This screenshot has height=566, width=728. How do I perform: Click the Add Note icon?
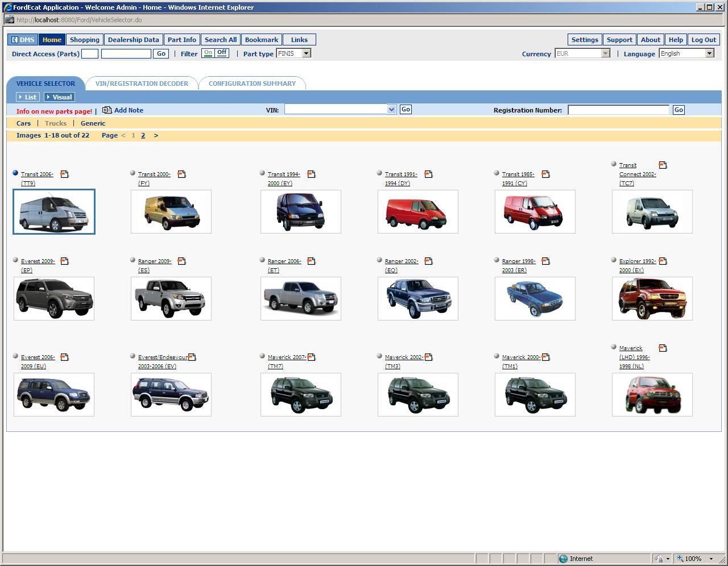point(107,110)
